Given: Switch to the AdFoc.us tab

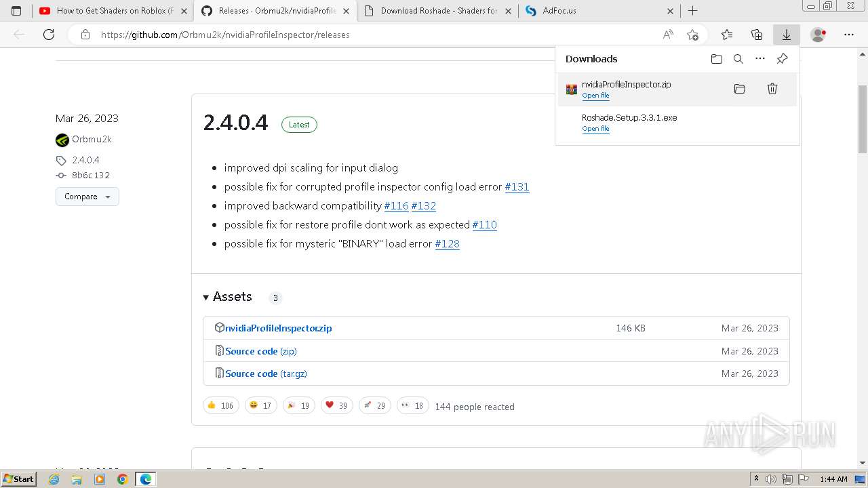Looking at the screenshot, I should tap(599, 11).
